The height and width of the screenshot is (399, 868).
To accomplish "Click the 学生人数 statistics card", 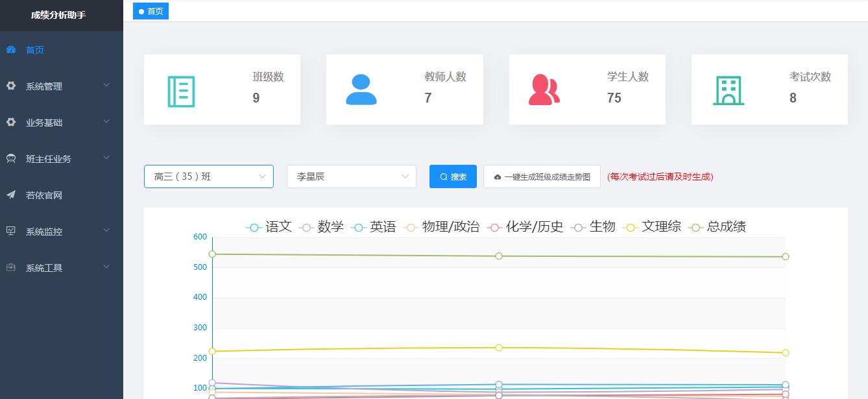I will [586, 90].
